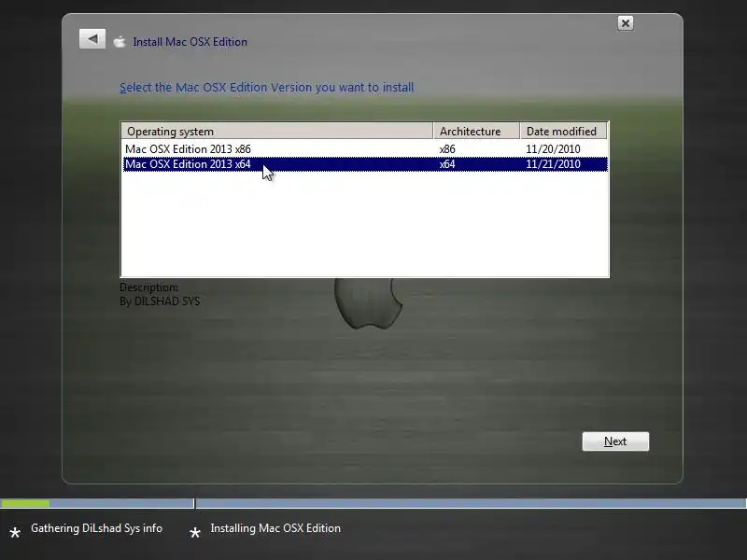The width and height of the screenshot is (747, 560).
Task: Sort by Operating system column header
Action: click(x=277, y=131)
